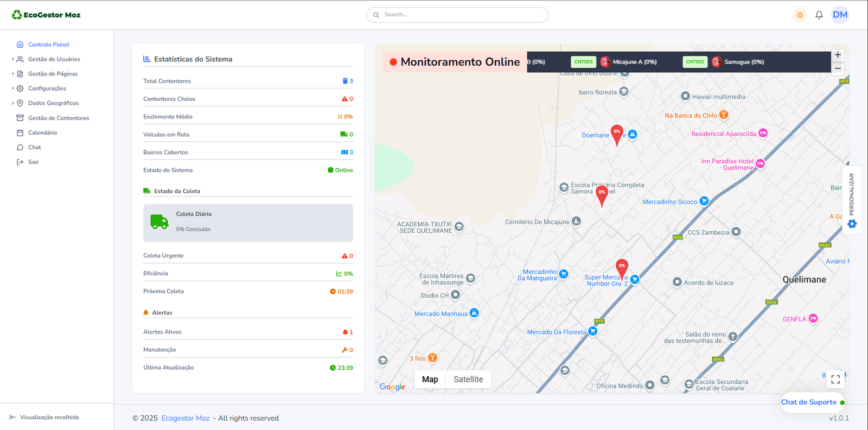
Task: Zoom out on the map
Action: [838, 68]
